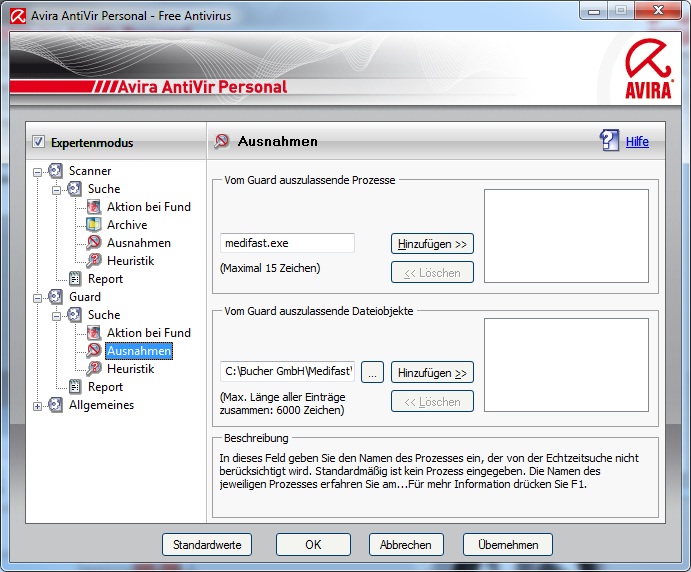Select Ausnahmen under Scanner Suche
Viewport: 691px width, 572px height.
[x=139, y=243]
